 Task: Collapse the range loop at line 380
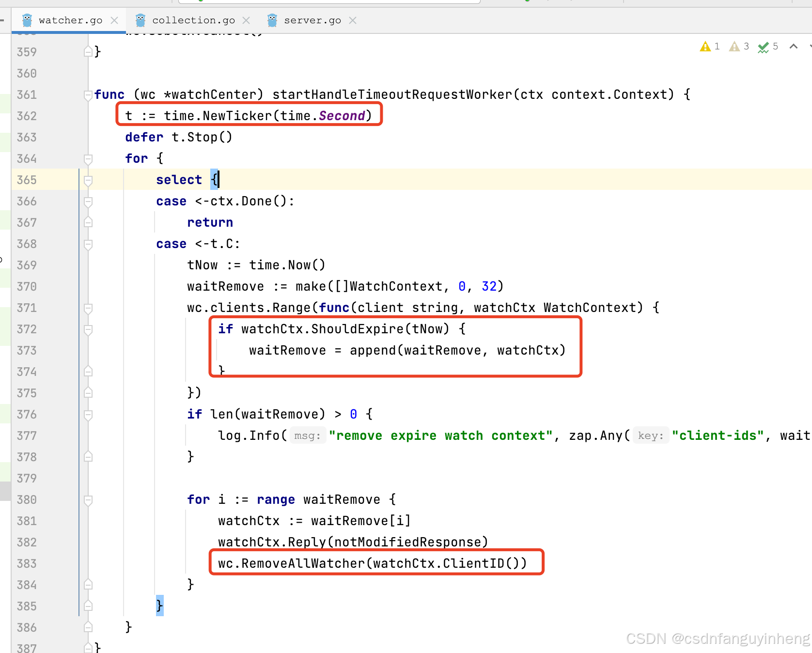tap(88, 500)
